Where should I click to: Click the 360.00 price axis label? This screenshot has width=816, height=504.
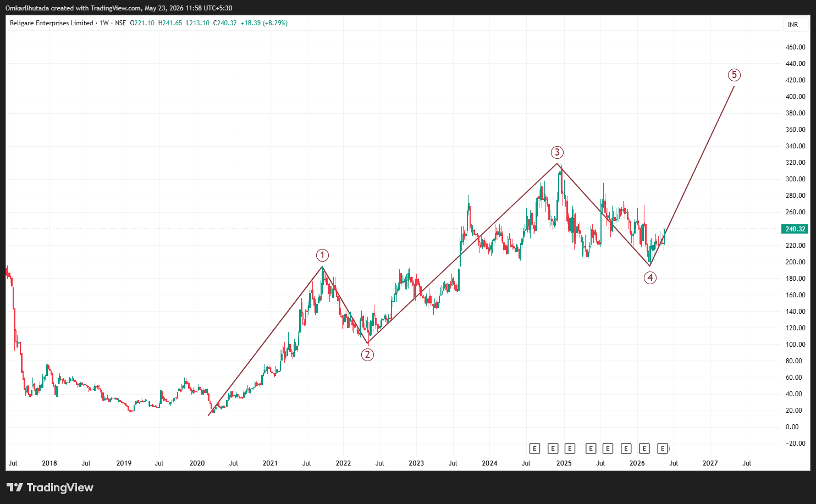click(795, 130)
